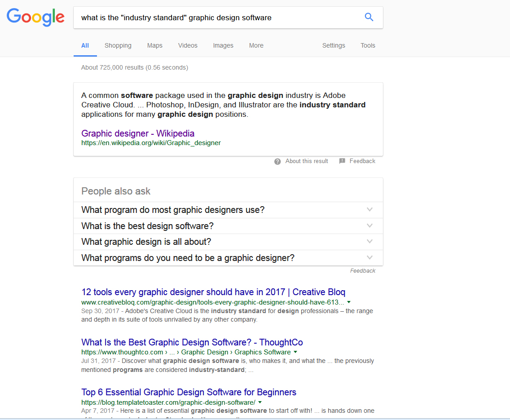
Task: Click Feedback under People also ask
Action: tap(363, 271)
